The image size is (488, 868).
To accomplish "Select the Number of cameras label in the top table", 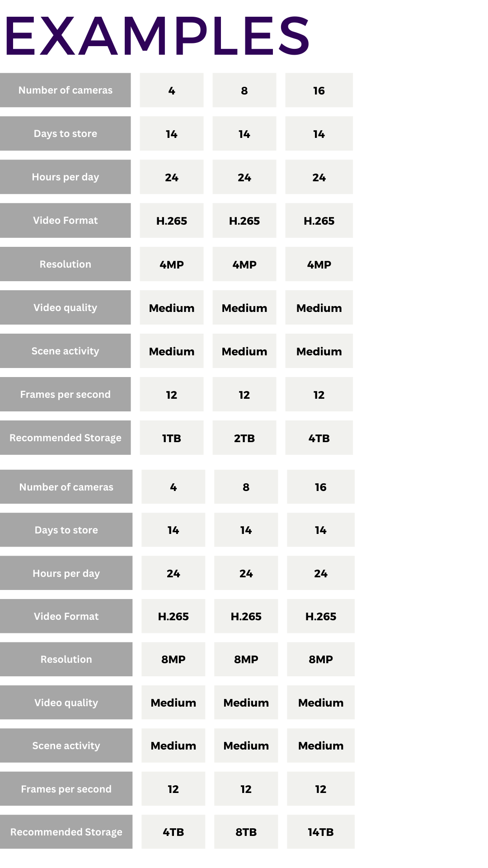I will (66, 90).
